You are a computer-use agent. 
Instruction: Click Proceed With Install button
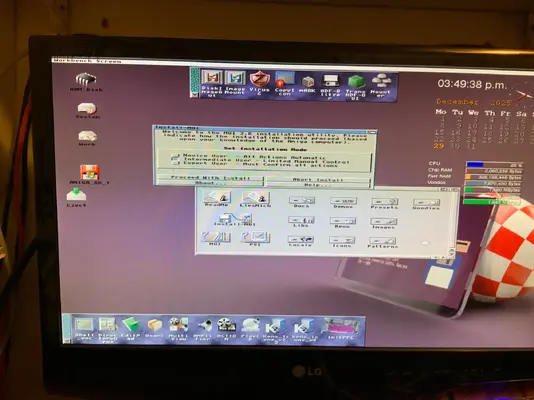(210, 178)
